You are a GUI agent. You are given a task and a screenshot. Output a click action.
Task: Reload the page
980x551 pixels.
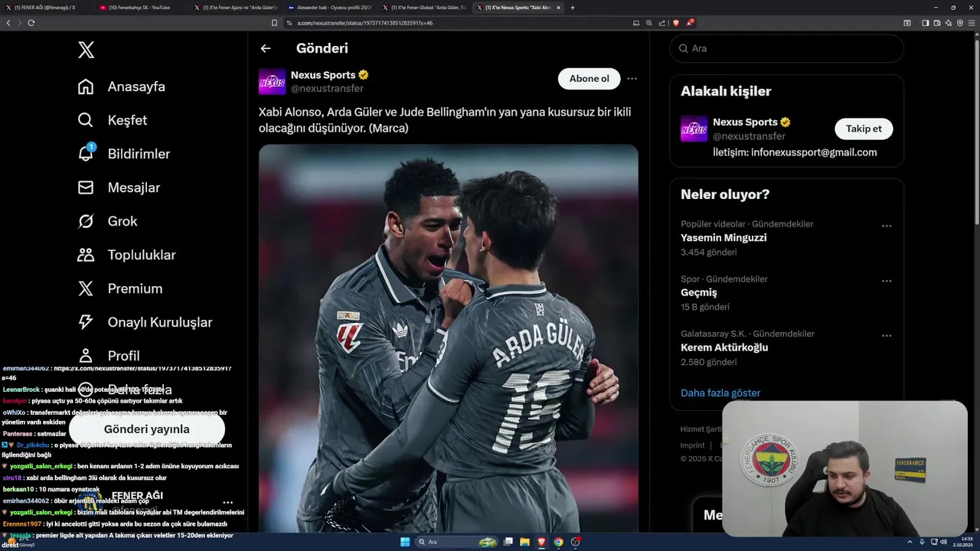pos(31,23)
